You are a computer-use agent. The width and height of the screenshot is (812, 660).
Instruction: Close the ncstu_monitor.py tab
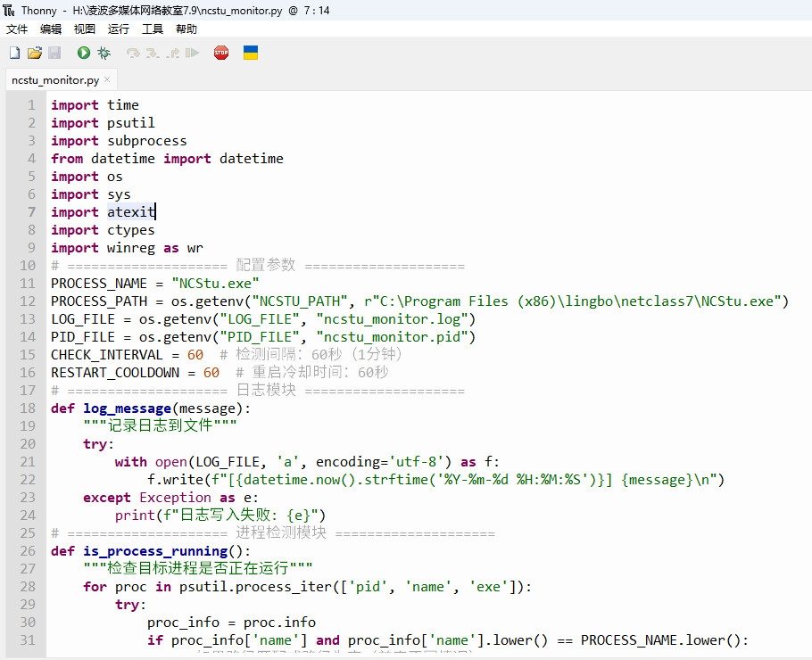[108, 80]
